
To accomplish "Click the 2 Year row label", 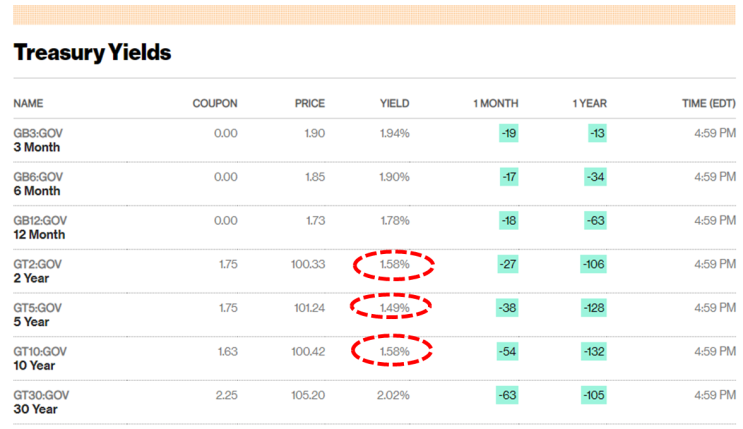I will pos(31,278).
